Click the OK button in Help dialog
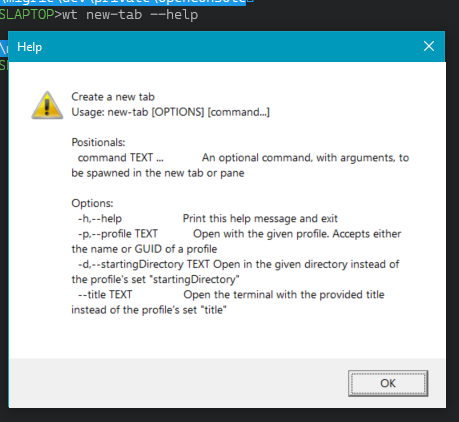Image resolution: width=459 pixels, height=422 pixels. [388, 383]
